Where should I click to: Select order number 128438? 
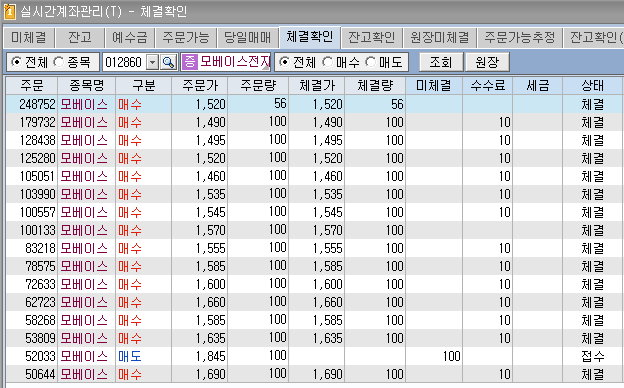37,140
